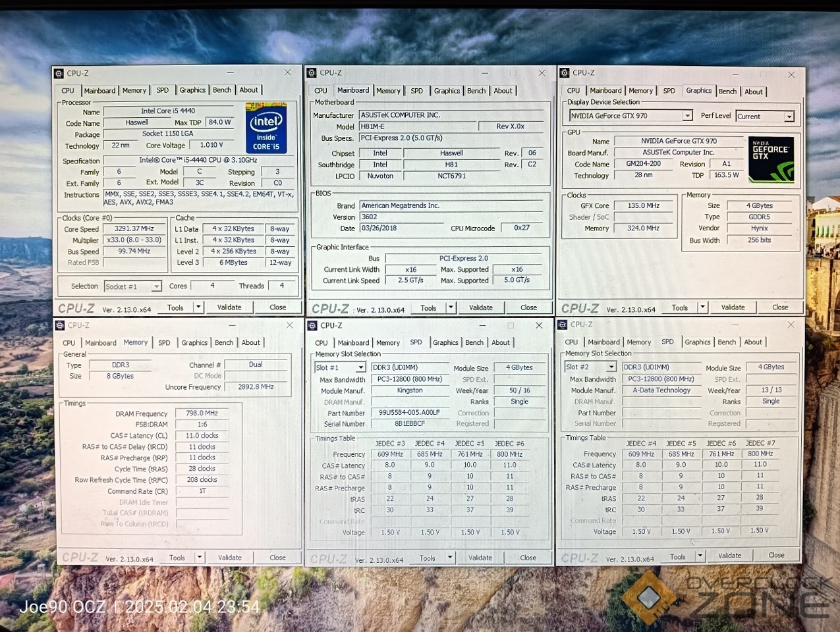Click the 99U5584-005.A00LF part number field
Image resolution: width=840 pixels, height=632 pixels.
tap(410, 413)
